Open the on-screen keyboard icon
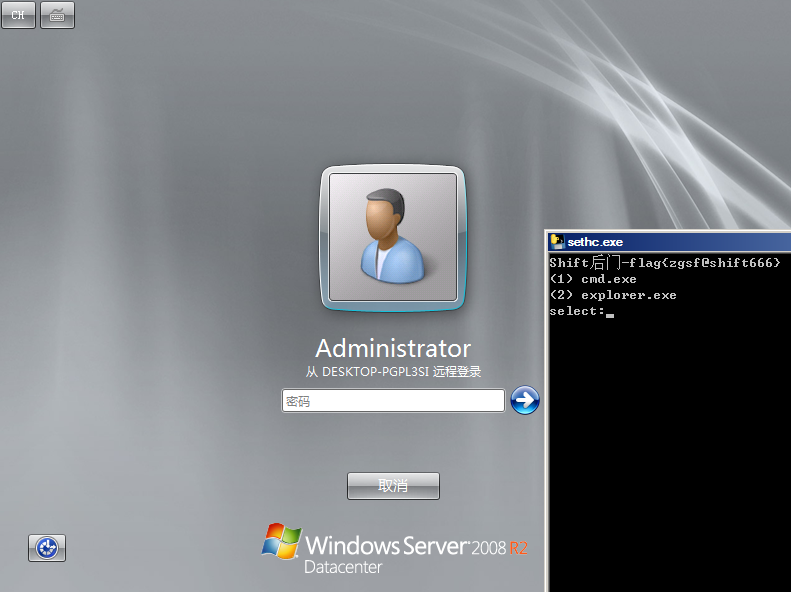The height and width of the screenshot is (592, 791). [58, 15]
